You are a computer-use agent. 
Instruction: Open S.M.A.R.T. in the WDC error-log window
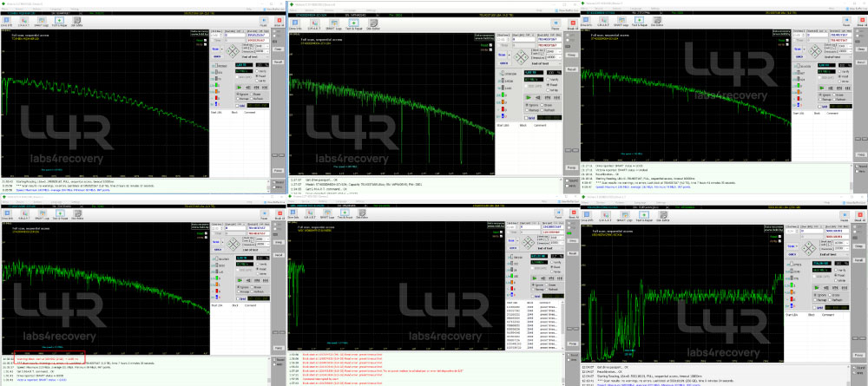(x=310, y=213)
